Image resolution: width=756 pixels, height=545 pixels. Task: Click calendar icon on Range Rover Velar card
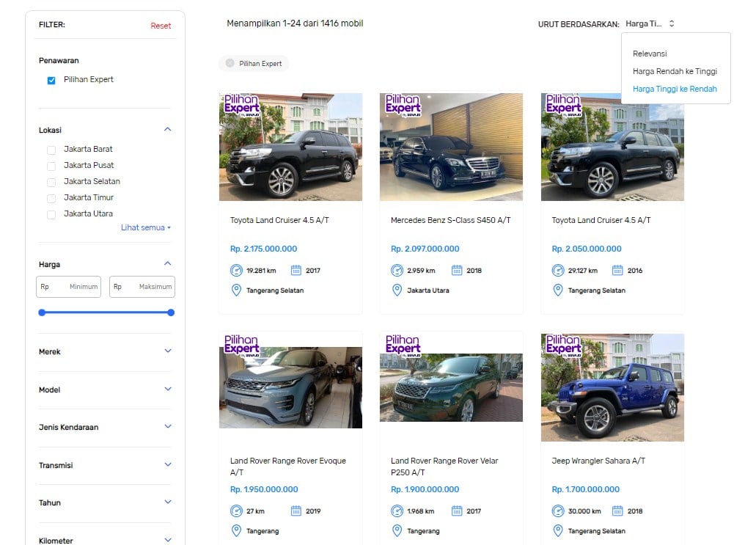(457, 511)
